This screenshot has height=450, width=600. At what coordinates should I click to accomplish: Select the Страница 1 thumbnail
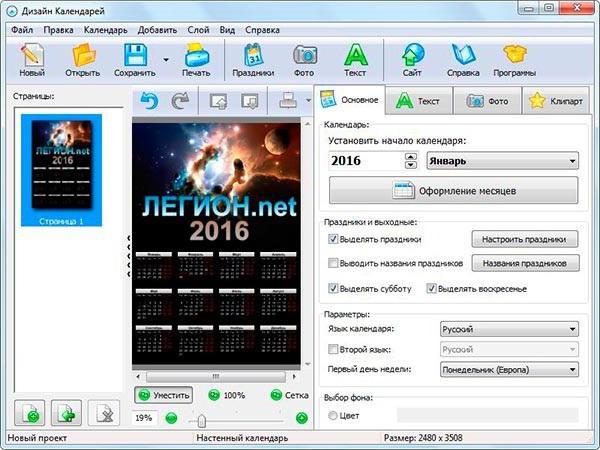click(61, 170)
